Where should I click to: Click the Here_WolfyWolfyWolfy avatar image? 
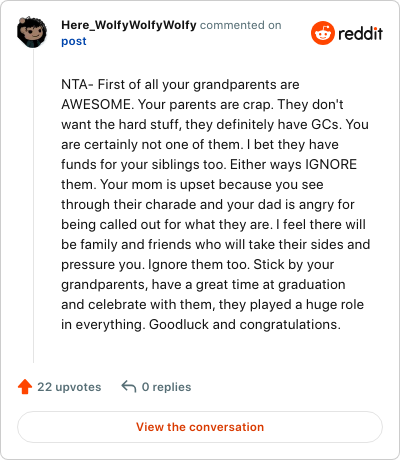(x=32, y=32)
